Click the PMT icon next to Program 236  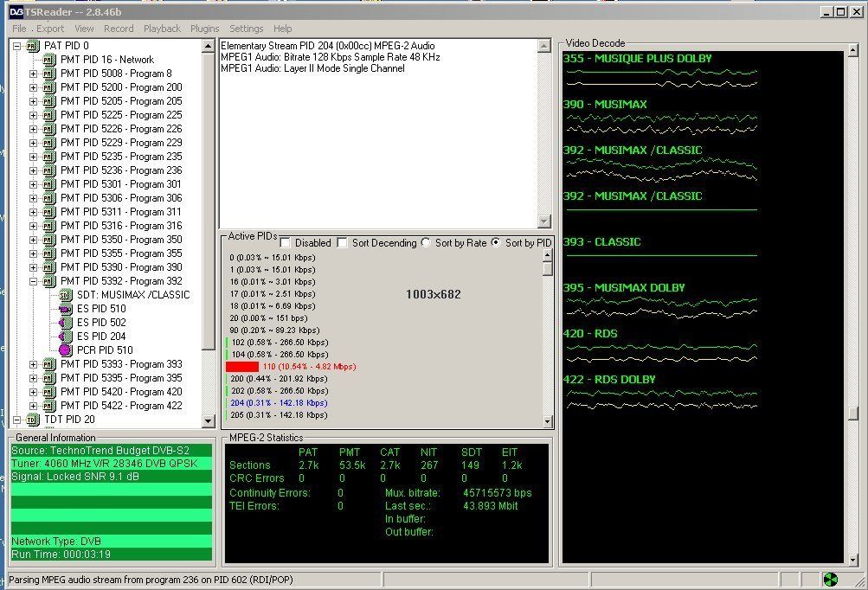(x=49, y=170)
